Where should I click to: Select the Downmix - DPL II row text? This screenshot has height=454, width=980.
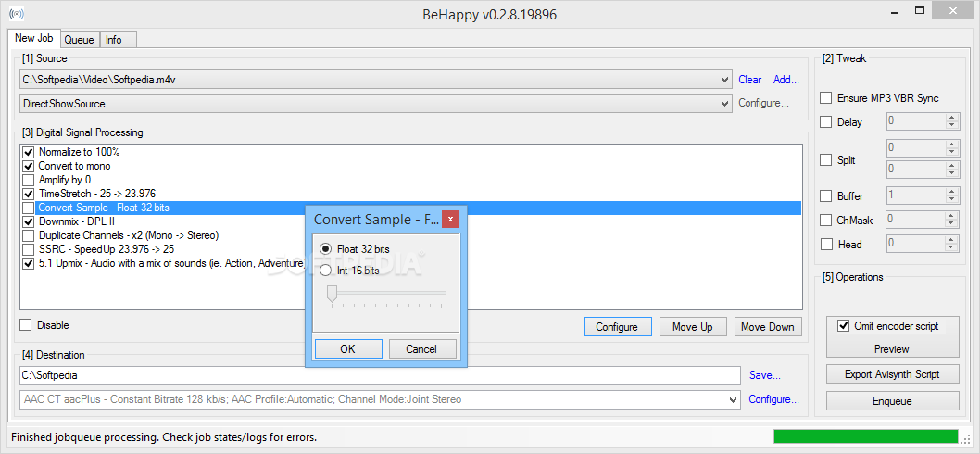(x=76, y=221)
